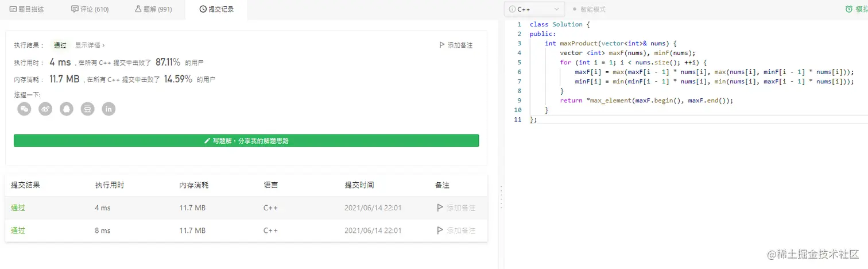Select the 提交记录 tab

pyautogui.click(x=216, y=9)
